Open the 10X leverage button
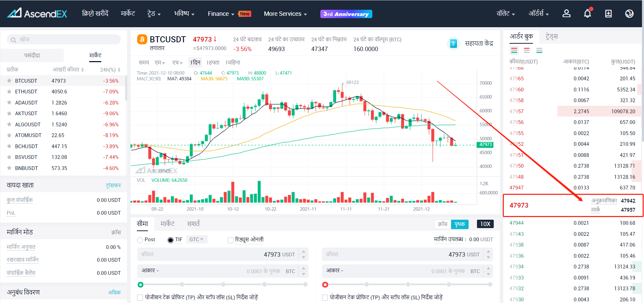Image resolution: width=644 pixels, height=303 pixels. pyautogui.click(x=485, y=224)
